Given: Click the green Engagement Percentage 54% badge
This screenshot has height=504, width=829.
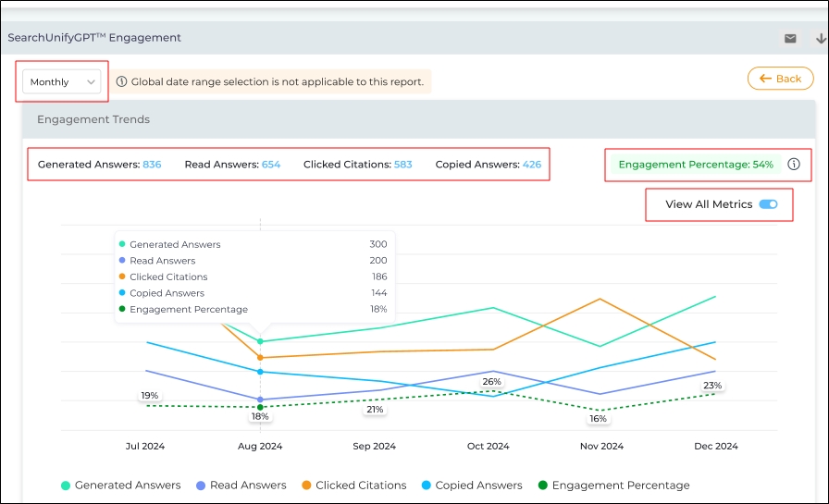Looking at the screenshot, I should pos(695,165).
